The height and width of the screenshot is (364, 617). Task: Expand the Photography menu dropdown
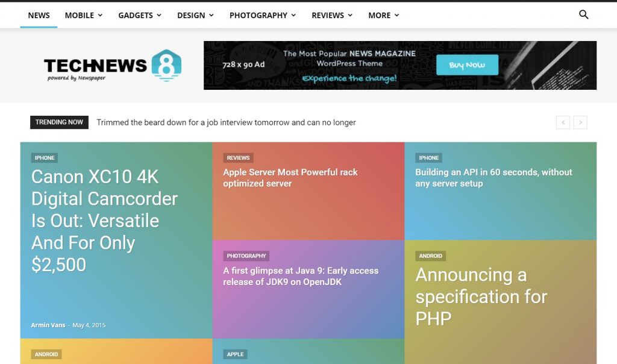262,15
